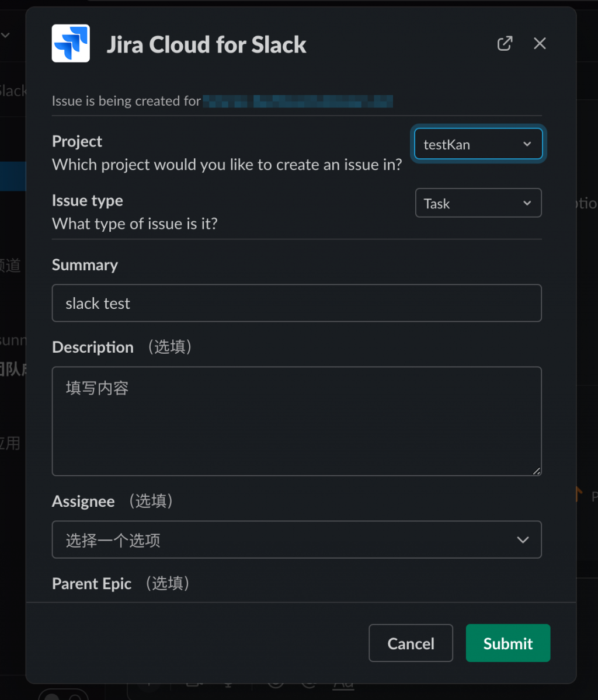
Task: Submit the Jira issue
Action: click(507, 643)
